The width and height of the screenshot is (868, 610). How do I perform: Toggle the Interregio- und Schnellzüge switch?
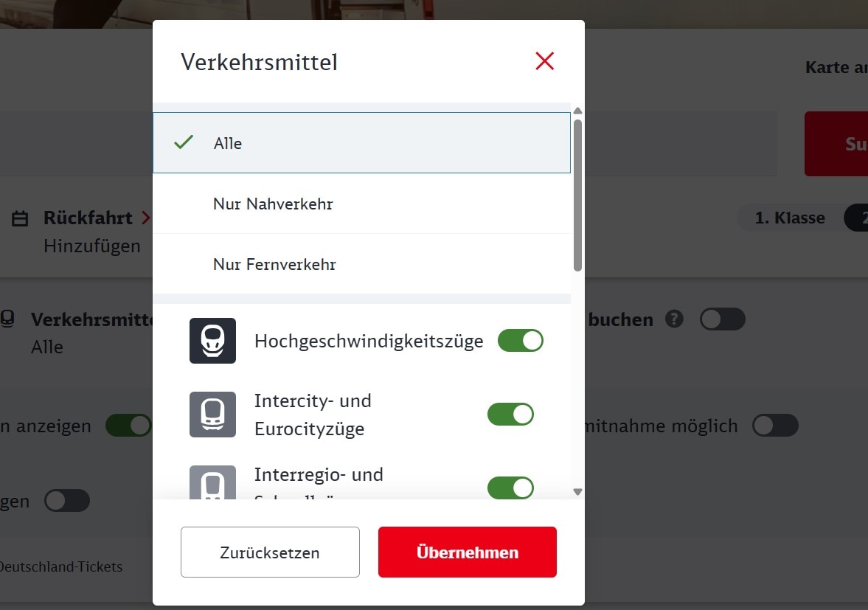pyautogui.click(x=510, y=488)
